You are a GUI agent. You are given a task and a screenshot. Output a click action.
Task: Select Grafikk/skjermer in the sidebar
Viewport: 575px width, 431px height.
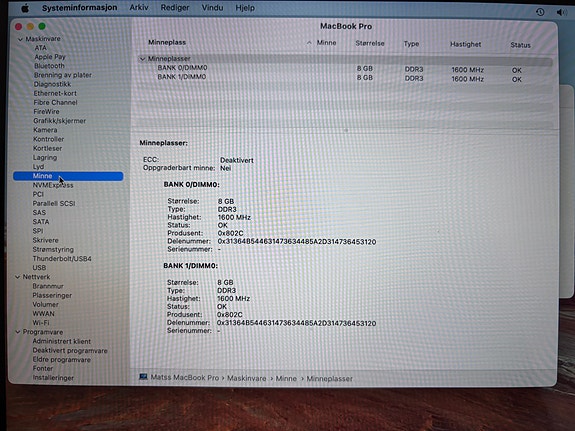(x=59, y=121)
